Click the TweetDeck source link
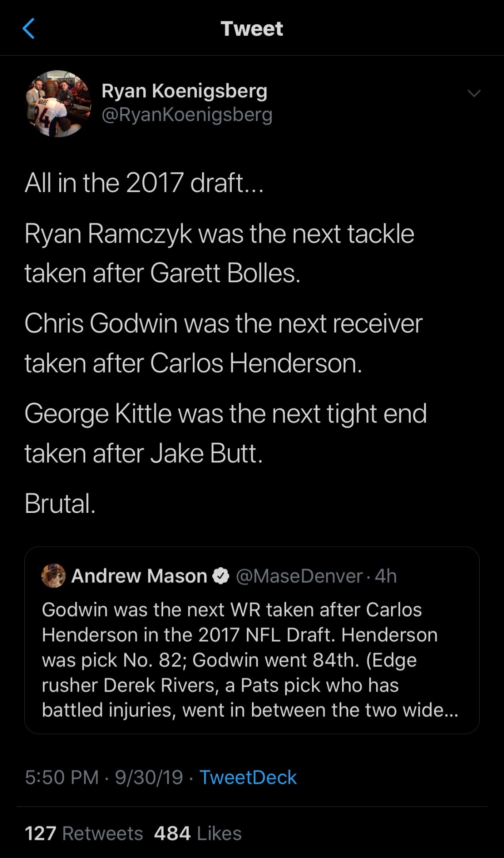The width and height of the screenshot is (504, 858). (248, 777)
